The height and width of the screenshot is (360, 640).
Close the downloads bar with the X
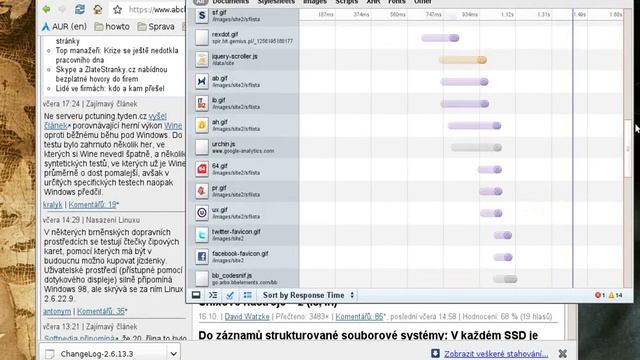[x=563, y=353]
